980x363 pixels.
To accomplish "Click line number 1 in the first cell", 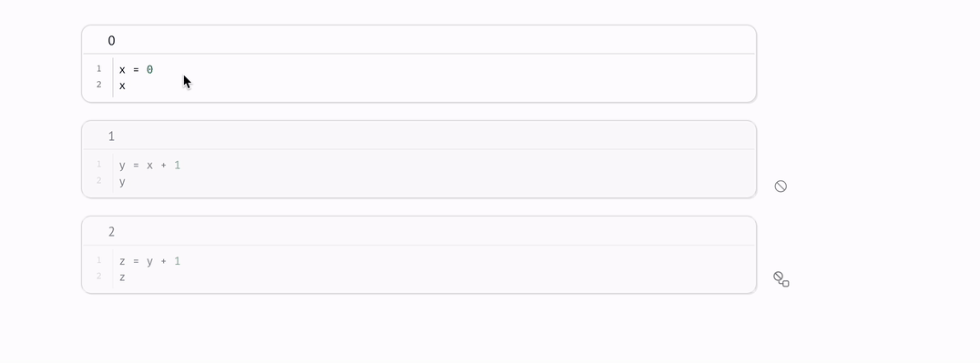I will (98, 69).
